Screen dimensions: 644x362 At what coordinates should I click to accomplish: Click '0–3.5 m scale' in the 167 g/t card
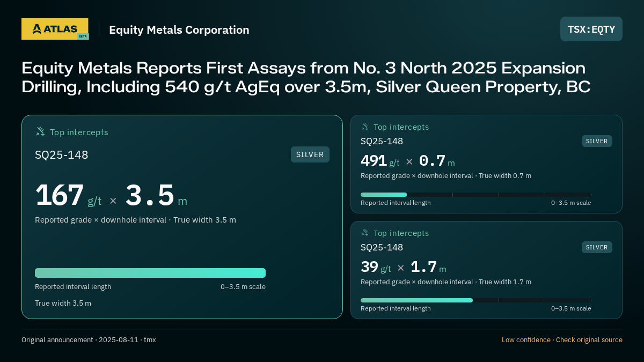243,286
